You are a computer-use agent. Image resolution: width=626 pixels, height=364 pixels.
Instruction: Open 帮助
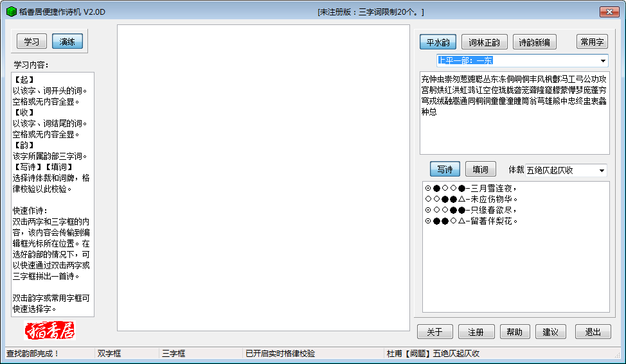click(515, 332)
